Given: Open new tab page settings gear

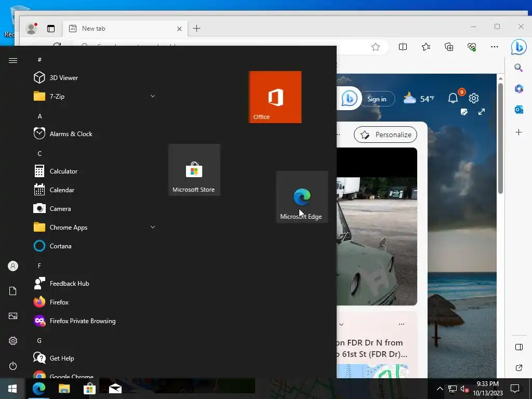Looking at the screenshot, I should [x=474, y=98].
